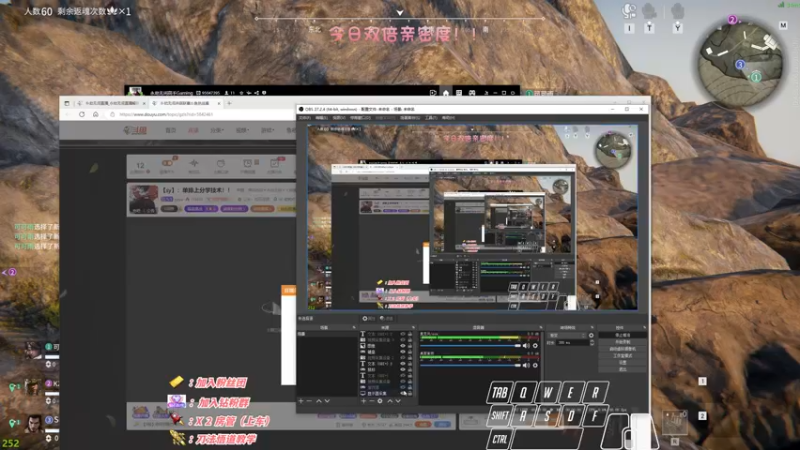Click 退出 in OBS controls
The image size is (800, 450).
(622, 369)
